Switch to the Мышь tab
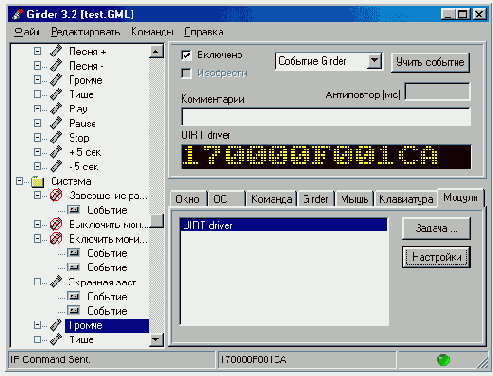Viewport: 493px width, 376px height. pos(355,199)
